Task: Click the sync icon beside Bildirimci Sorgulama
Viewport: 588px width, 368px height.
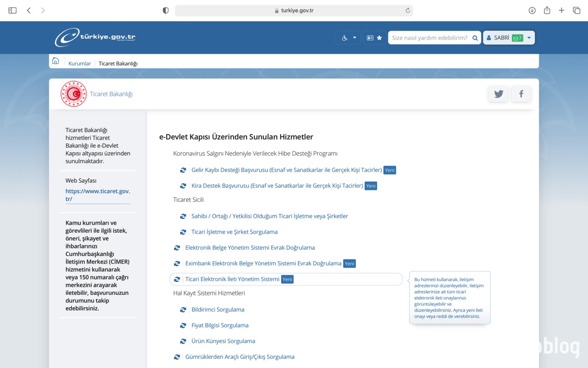Action: pyautogui.click(x=183, y=310)
